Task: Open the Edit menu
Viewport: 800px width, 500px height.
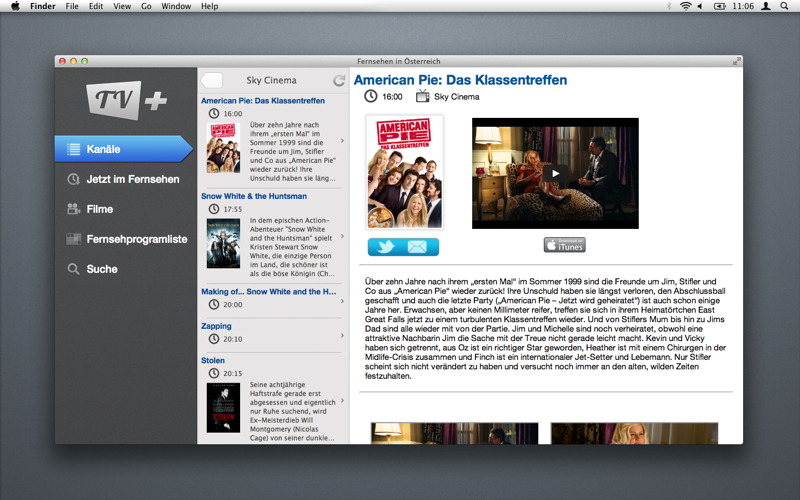Action: (x=96, y=6)
